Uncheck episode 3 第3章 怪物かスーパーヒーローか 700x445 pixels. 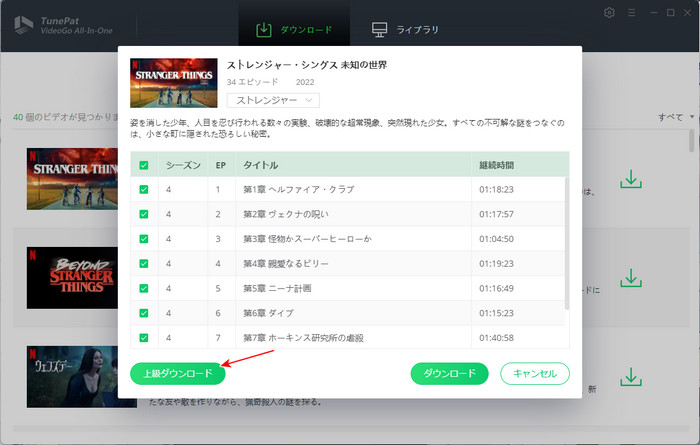click(x=144, y=239)
